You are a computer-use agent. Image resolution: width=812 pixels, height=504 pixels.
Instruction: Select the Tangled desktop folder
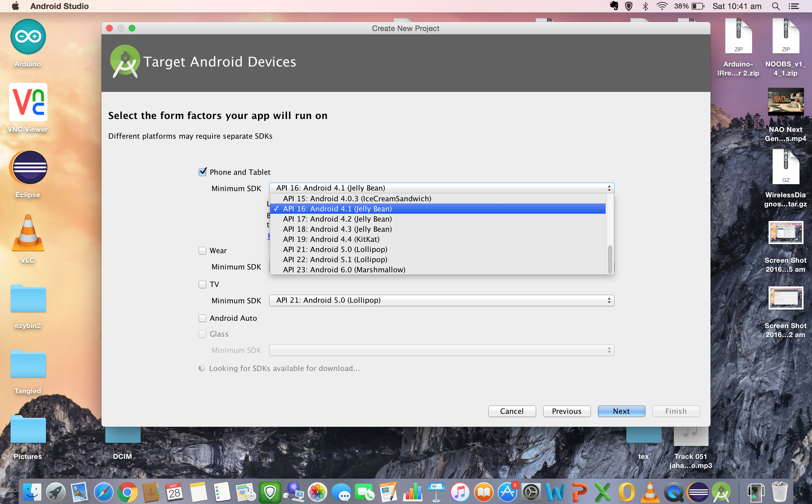(x=28, y=363)
